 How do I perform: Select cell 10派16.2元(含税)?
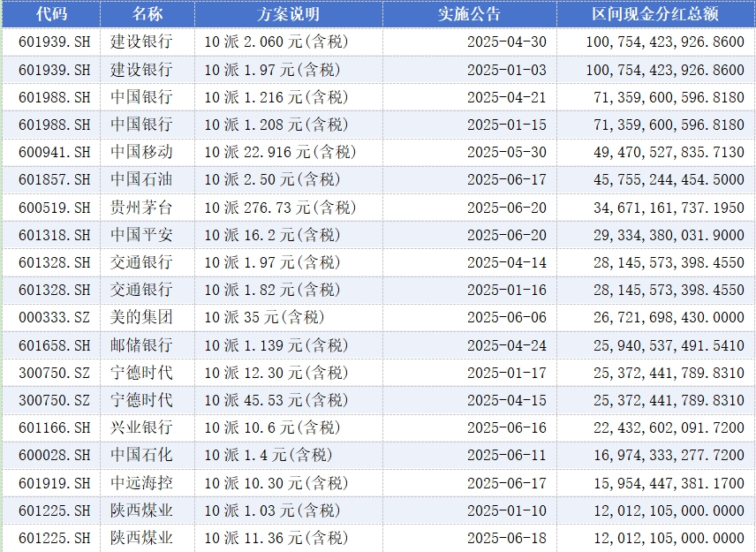[x=288, y=235]
